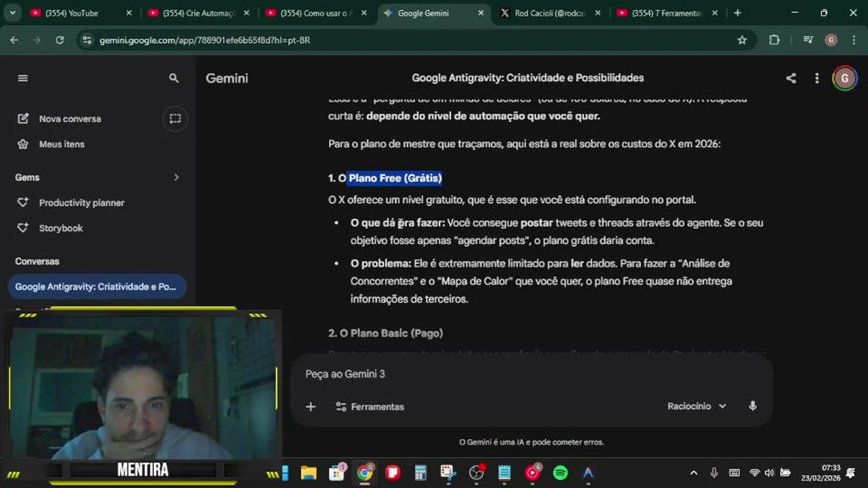Click the sidebar search magnifier icon
The height and width of the screenshot is (488, 868).
tap(174, 78)
